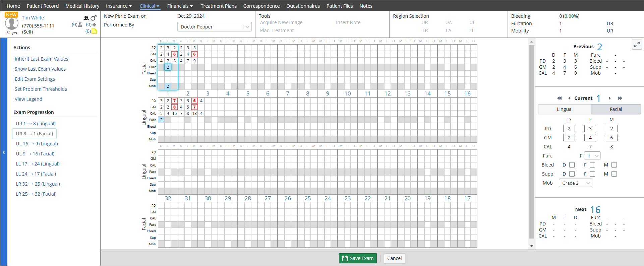
Task: Skip forward using the double-right arrow
Action: pos(620,98)
